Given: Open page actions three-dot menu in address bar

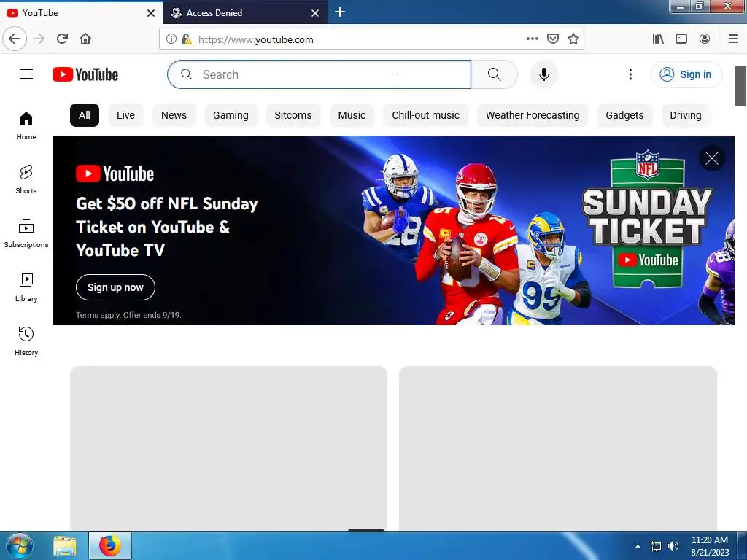Looking at the screenshot, I should point(532,39).
